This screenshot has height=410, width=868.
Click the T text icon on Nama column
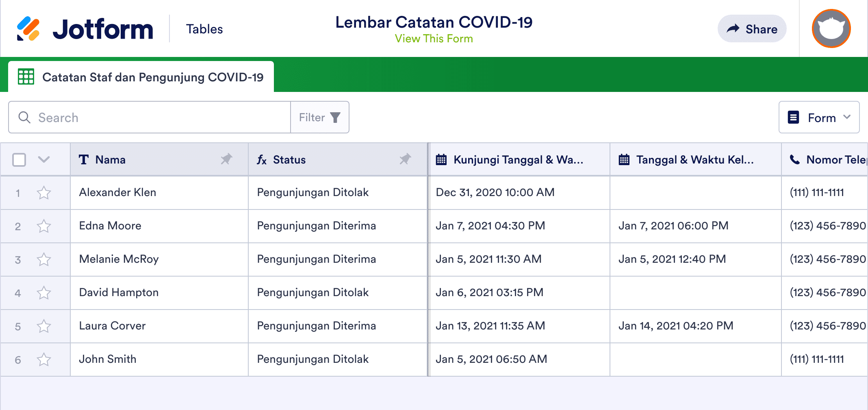(x=84, y=160)
